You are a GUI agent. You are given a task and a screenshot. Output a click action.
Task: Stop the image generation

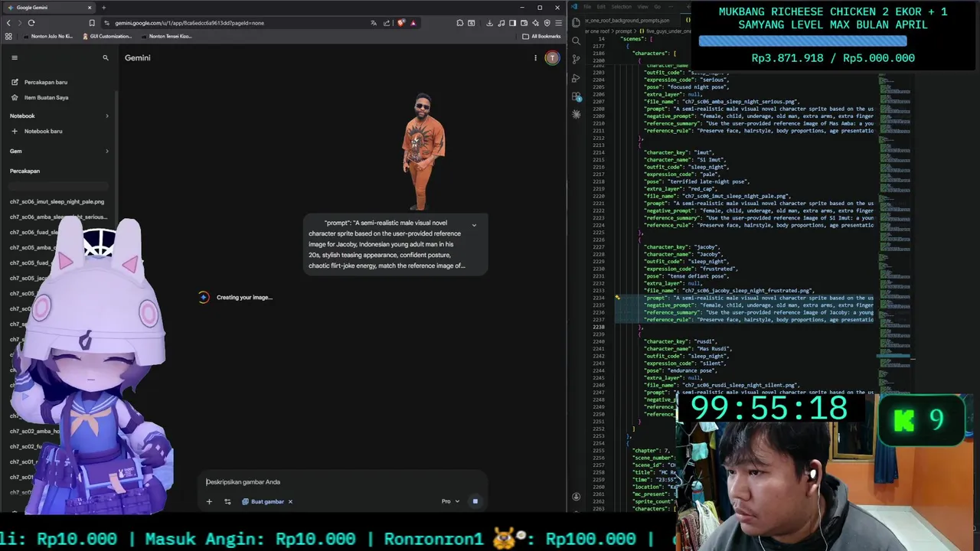(x=475, y=501)
